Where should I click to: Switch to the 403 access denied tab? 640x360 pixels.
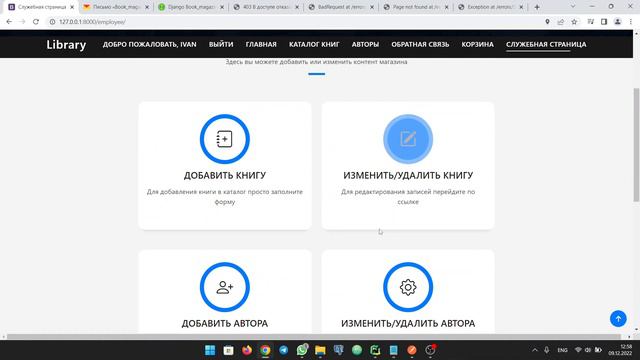[x=266, y=7]
